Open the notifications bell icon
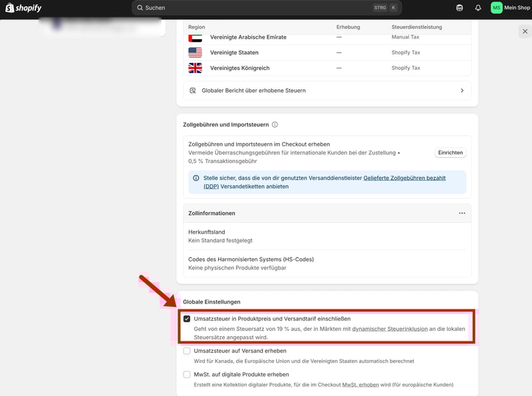532x396 pixels. pyautogui.click(x=477, y=8)
